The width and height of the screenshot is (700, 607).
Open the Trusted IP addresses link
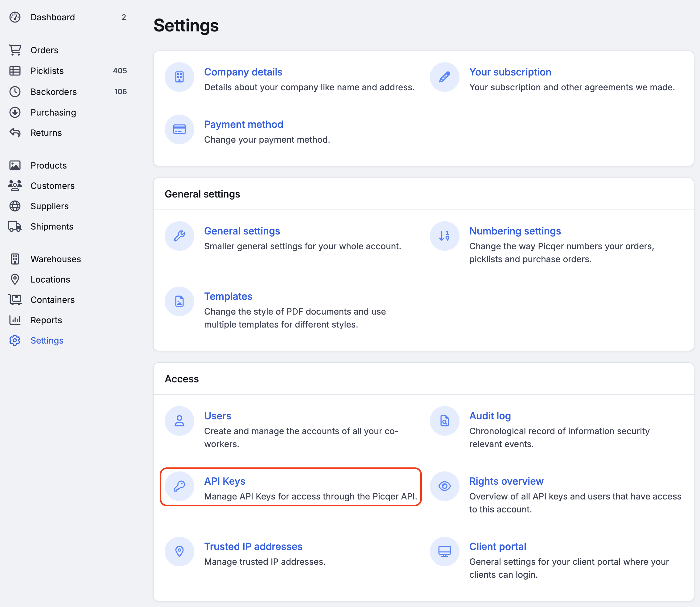click(253, 546)
